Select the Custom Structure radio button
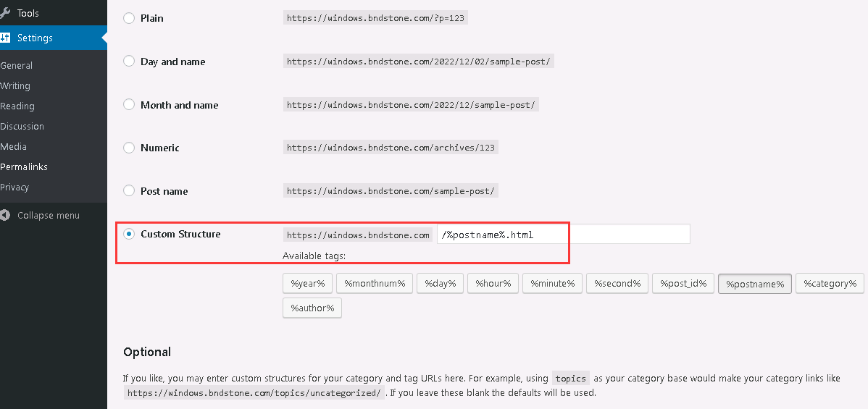This screenshot has width=868, height=409. (x=129, y=234)
